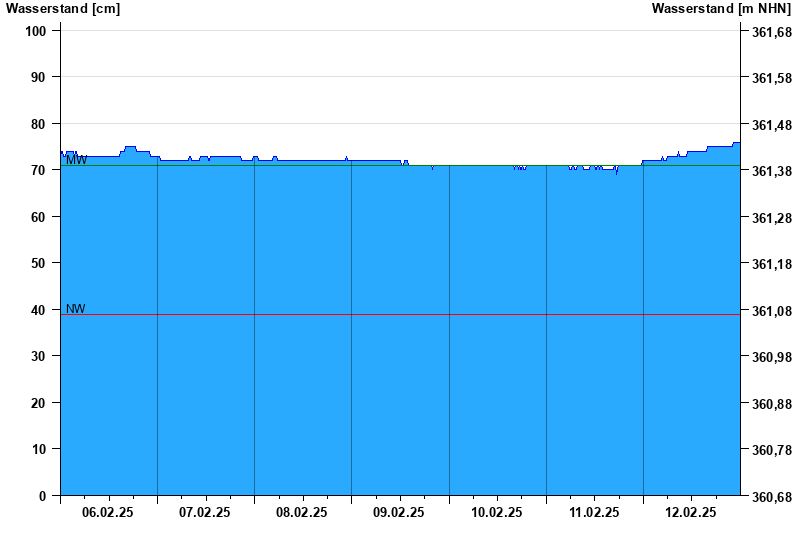
Task: Click left axis value 80
Action: coord(38,124)
